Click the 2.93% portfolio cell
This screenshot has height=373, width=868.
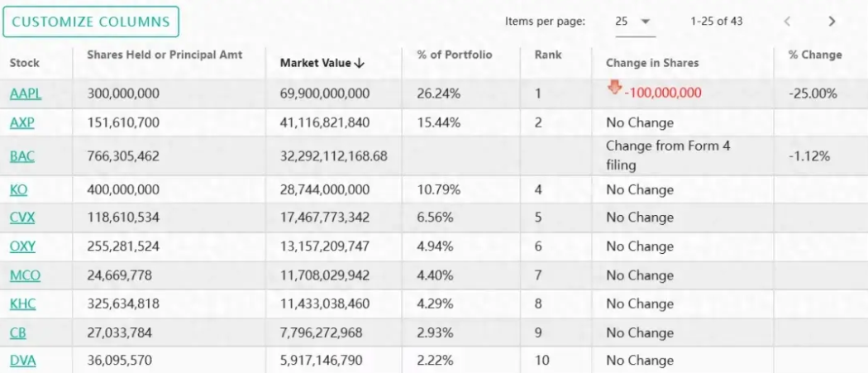pyautogui.click(x=435, y=333)
